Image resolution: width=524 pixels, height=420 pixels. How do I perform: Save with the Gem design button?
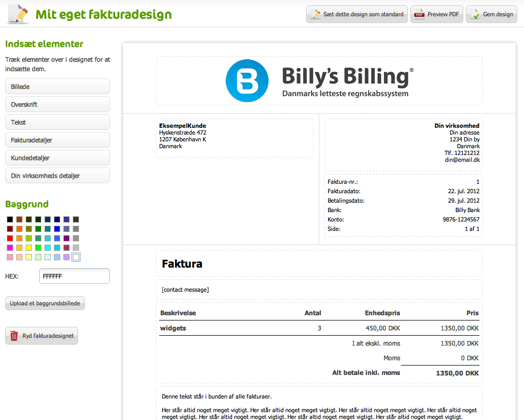(492, 14)
